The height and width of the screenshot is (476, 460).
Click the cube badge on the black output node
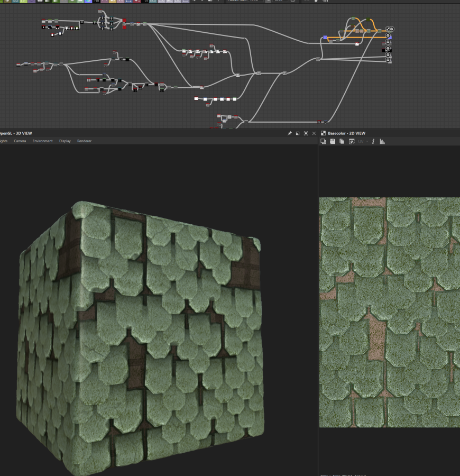(x=388, y=48)
